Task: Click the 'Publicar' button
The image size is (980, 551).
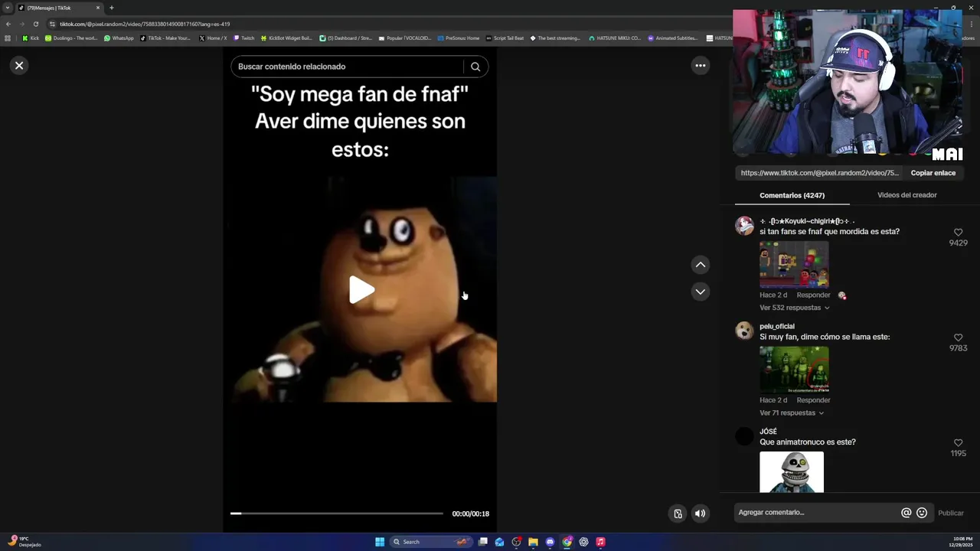Action: tap(951, 514)
